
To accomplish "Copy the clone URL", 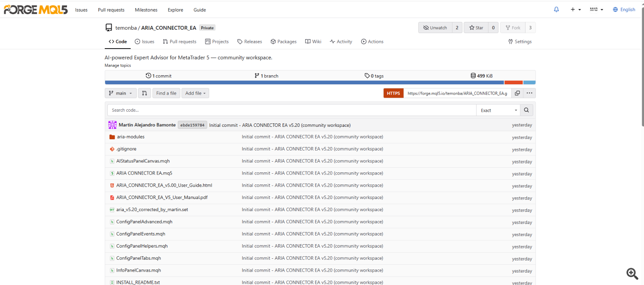I will (x=517, y=93).
